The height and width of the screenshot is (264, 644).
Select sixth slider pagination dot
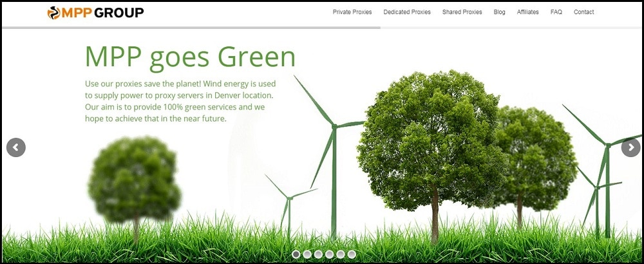352,254
